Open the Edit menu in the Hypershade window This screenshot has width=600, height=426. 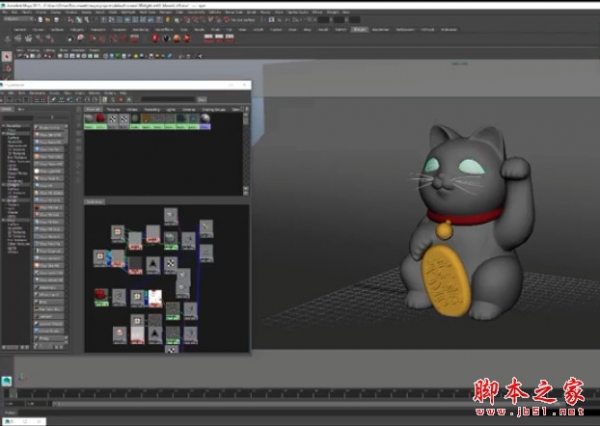[11, 93]
